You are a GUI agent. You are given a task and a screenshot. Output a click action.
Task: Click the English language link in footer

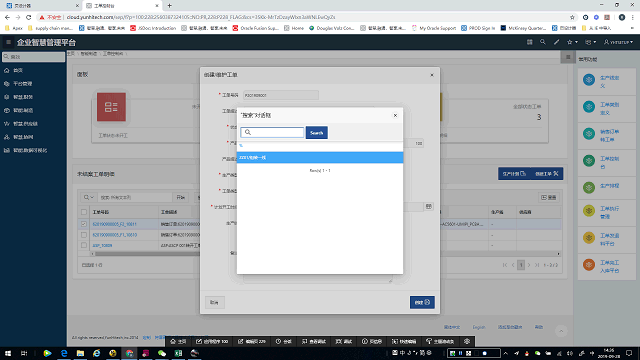coord(479,327)
